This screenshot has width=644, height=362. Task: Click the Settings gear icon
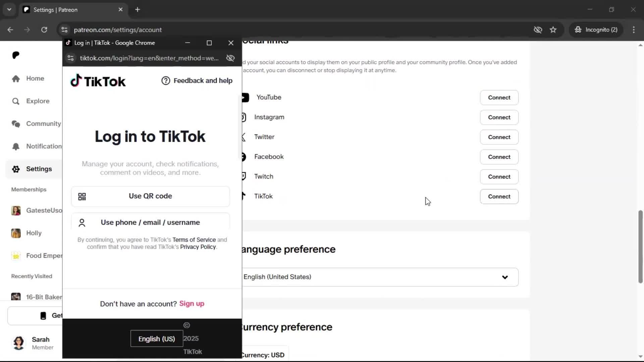pyautogui.click(x=16, y=169)
